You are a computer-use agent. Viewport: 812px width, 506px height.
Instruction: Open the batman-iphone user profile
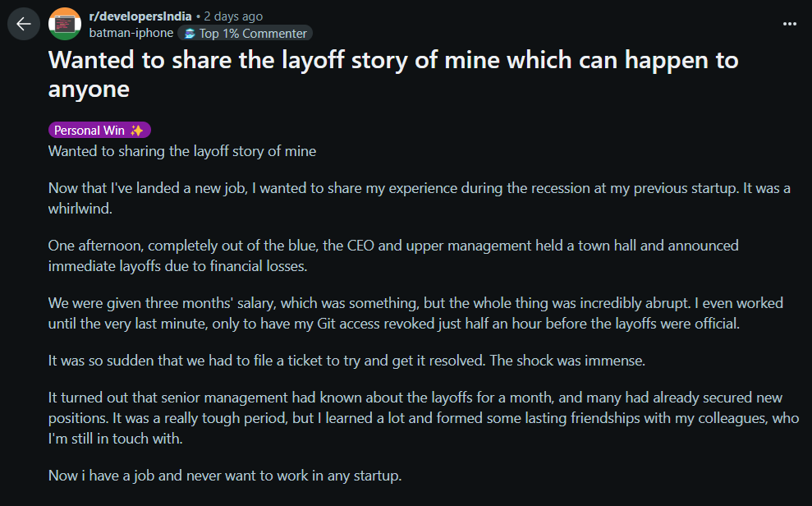coord(131,34)
